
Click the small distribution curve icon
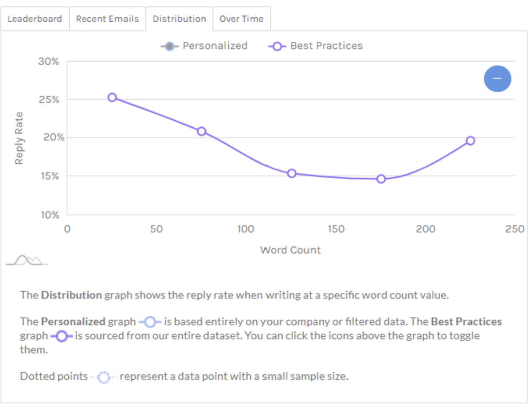(27, 260)
